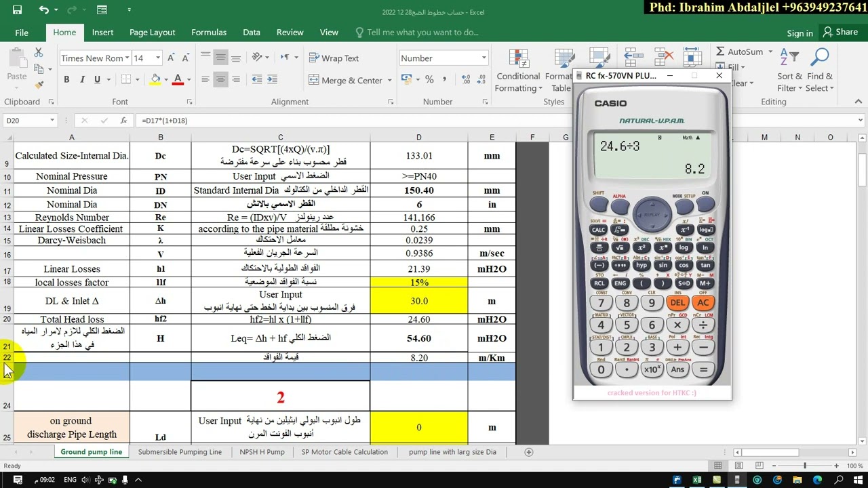Open Sort & Filter in Editing group
The image size is (868, 488).
[789, 71]
